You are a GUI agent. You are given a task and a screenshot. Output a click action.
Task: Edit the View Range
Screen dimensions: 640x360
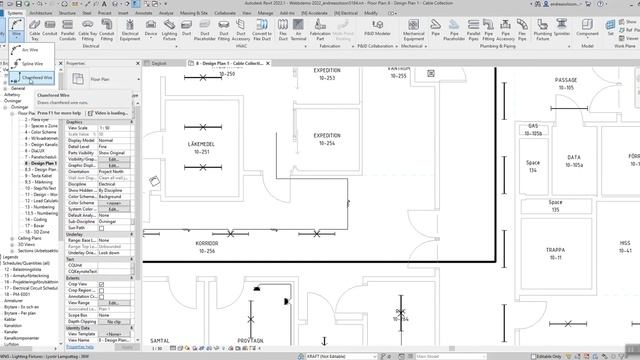[x=114, y=303]
